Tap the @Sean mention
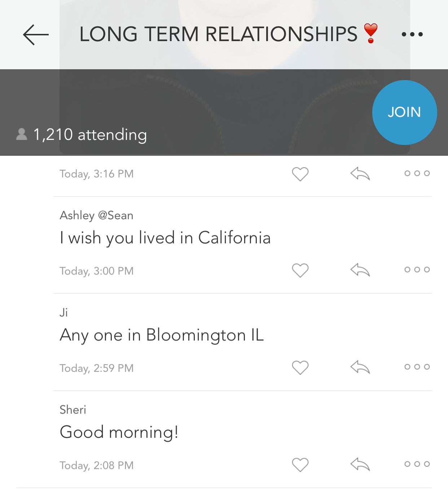 115,215
